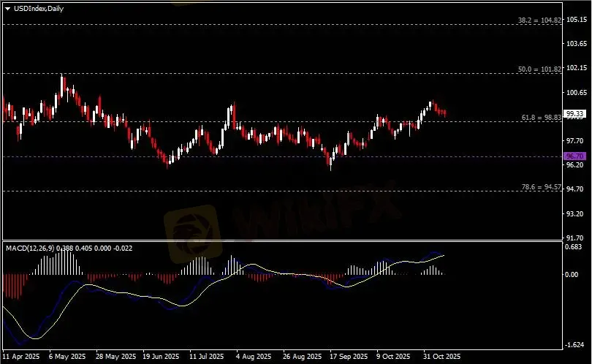Select the 50.0 = 101.82 Fibonacci level label
Viewport: 592px width, 364px height.
click(x=540, y=69)
